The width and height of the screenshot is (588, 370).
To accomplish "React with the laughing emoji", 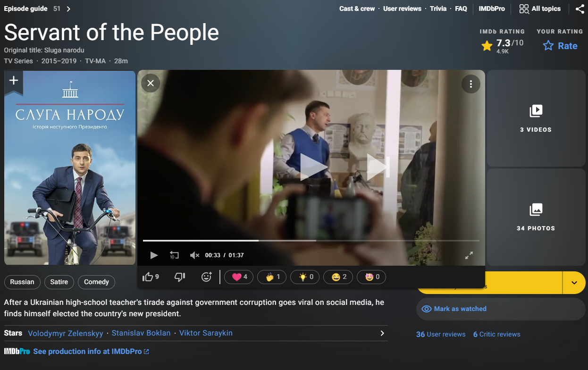I will coord(338,277).
